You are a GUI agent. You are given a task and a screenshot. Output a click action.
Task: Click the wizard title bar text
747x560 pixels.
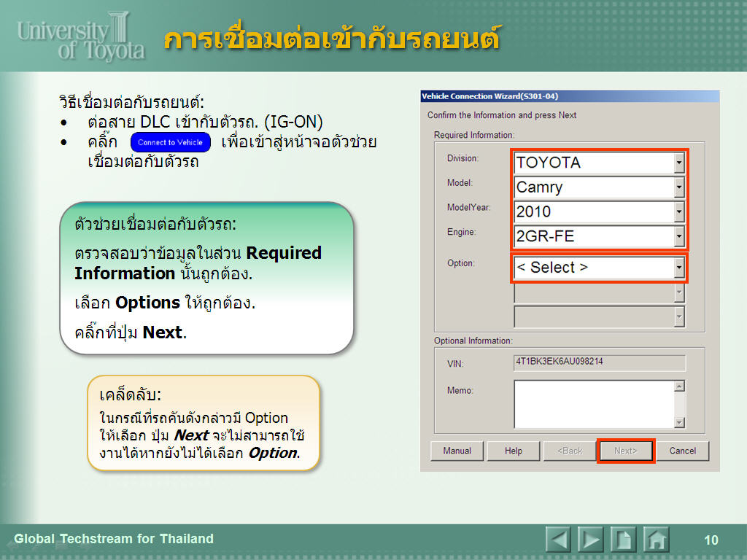coord(489,96)
